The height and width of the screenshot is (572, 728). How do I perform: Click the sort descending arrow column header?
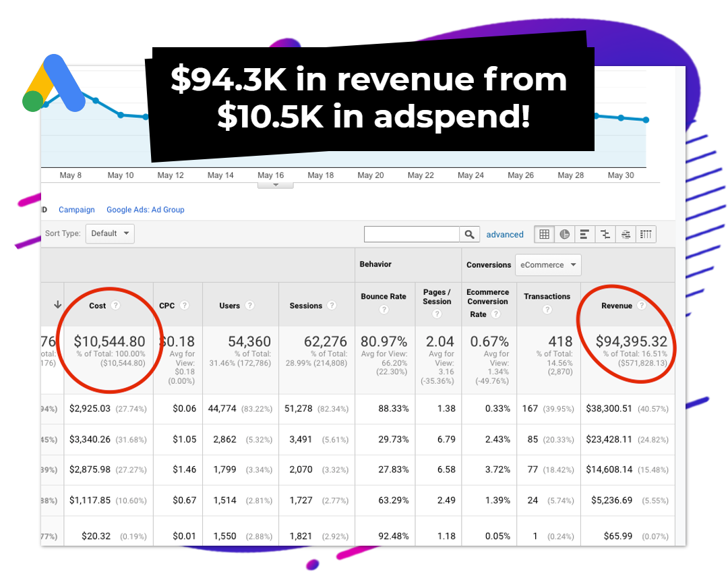(57, 305)
